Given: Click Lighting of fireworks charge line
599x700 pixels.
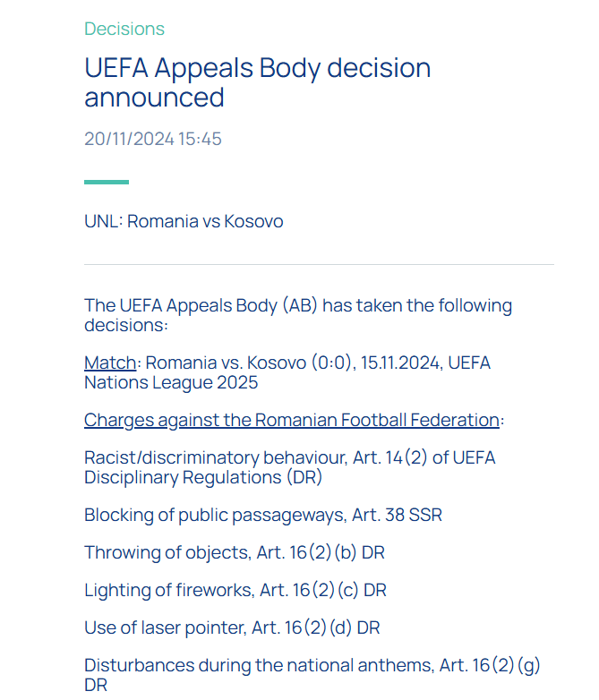Looking at the screenshot, I should [235, 590].
